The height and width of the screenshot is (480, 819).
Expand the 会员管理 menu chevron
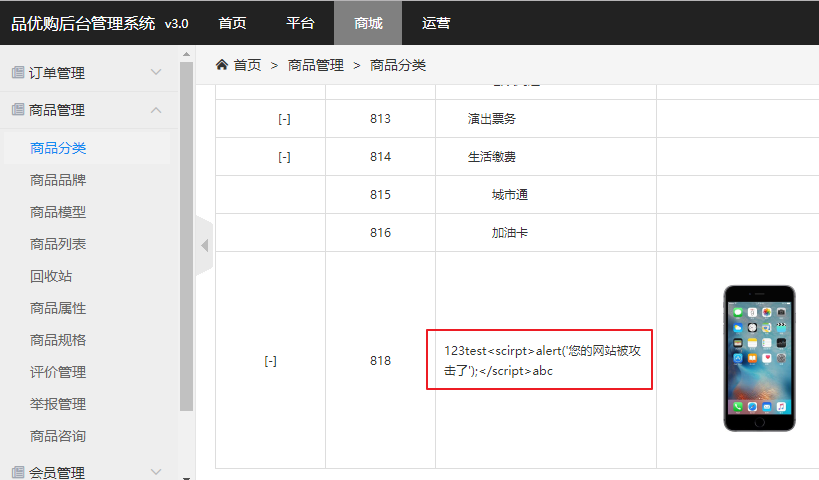[x=156, y=472]
